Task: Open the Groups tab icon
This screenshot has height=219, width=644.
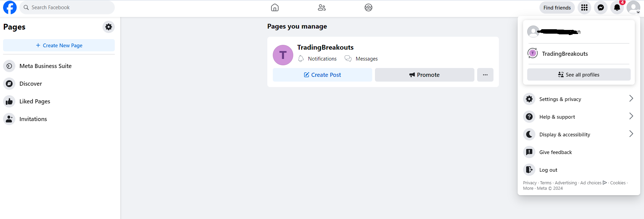Action: (x=368, y=7)
